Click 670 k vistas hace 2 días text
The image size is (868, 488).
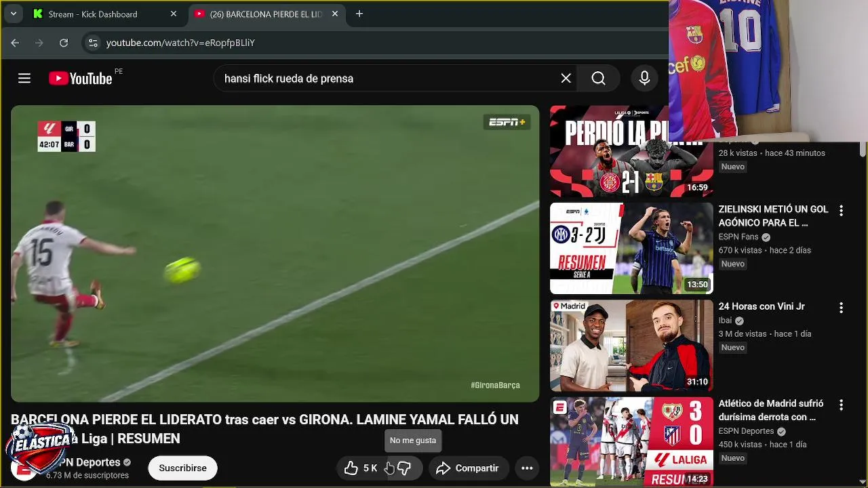pos(765,250)
